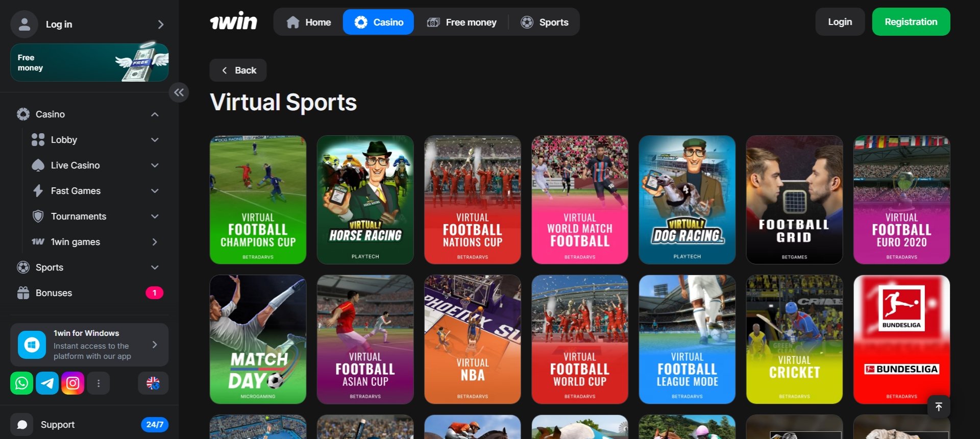Open WhatsApp contact icon
980x439 pixels.
coord(21,383)
